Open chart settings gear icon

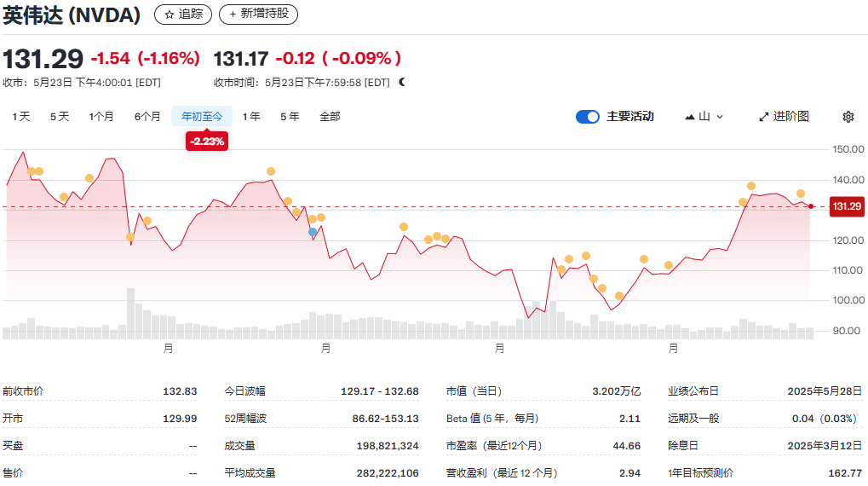coord(848,117)
